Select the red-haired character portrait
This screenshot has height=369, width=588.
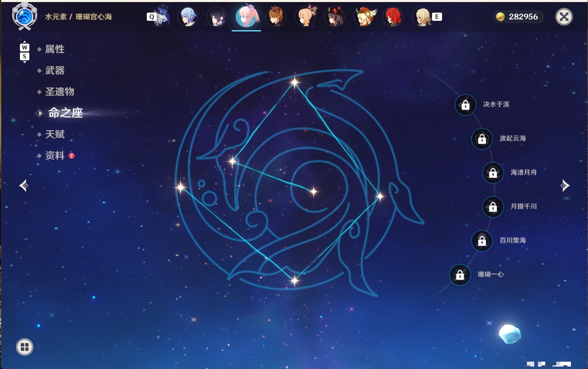pyautogui.click(x=393, y=17)
